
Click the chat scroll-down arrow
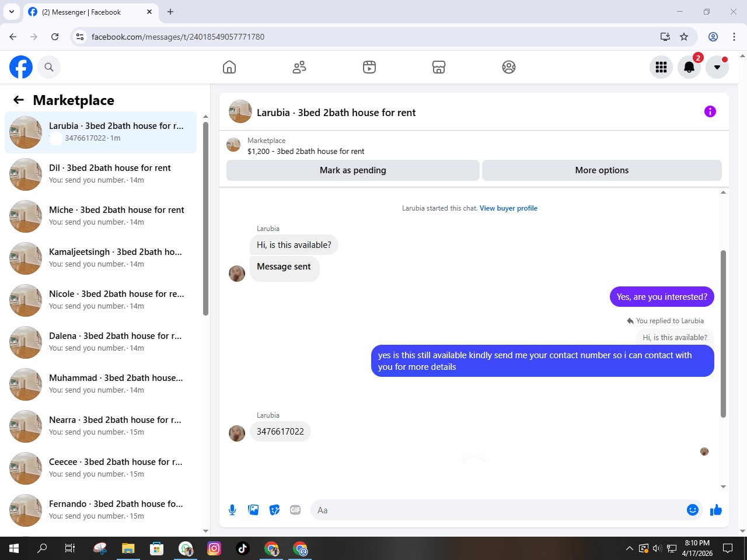pos(723,487)
